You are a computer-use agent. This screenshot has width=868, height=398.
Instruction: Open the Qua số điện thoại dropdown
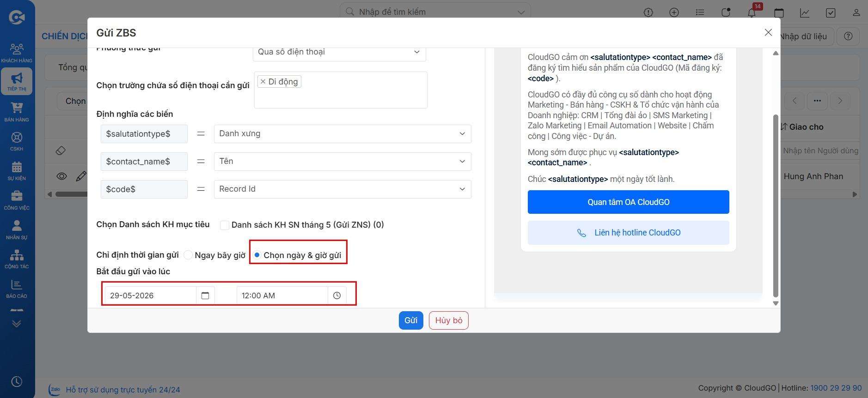[339, 52]
